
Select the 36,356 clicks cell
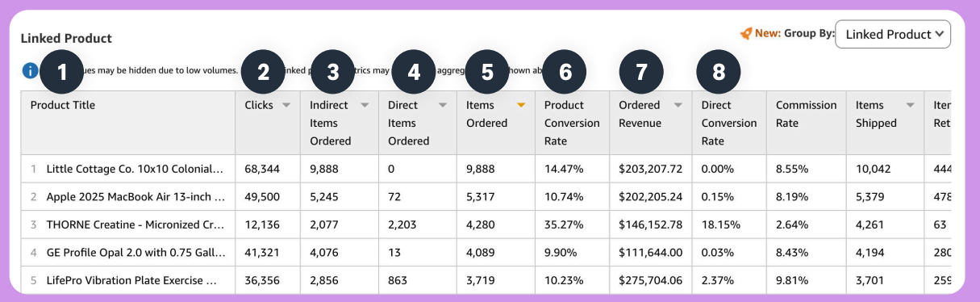267,281
